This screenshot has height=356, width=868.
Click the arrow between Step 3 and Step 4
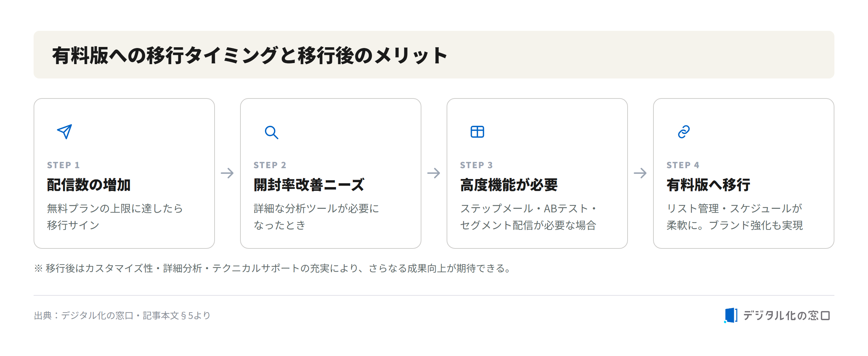pos(640,173)
